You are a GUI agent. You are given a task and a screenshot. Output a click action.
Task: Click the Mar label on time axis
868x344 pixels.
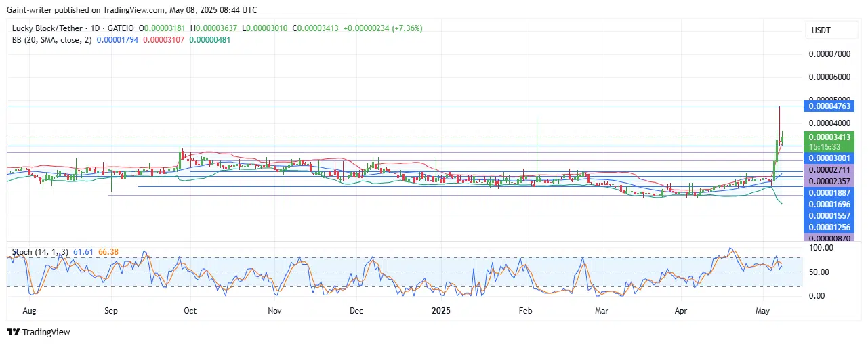(600, 311)
